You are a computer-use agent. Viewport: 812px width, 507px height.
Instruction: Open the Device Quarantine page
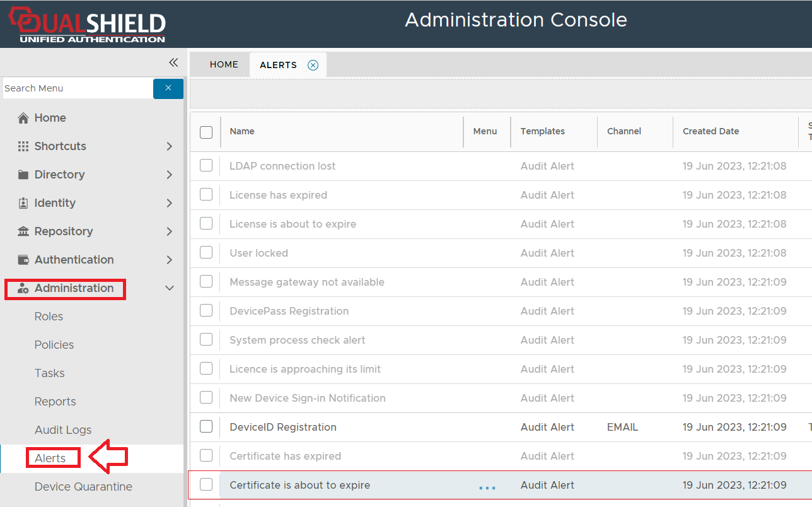coord(83,487)
